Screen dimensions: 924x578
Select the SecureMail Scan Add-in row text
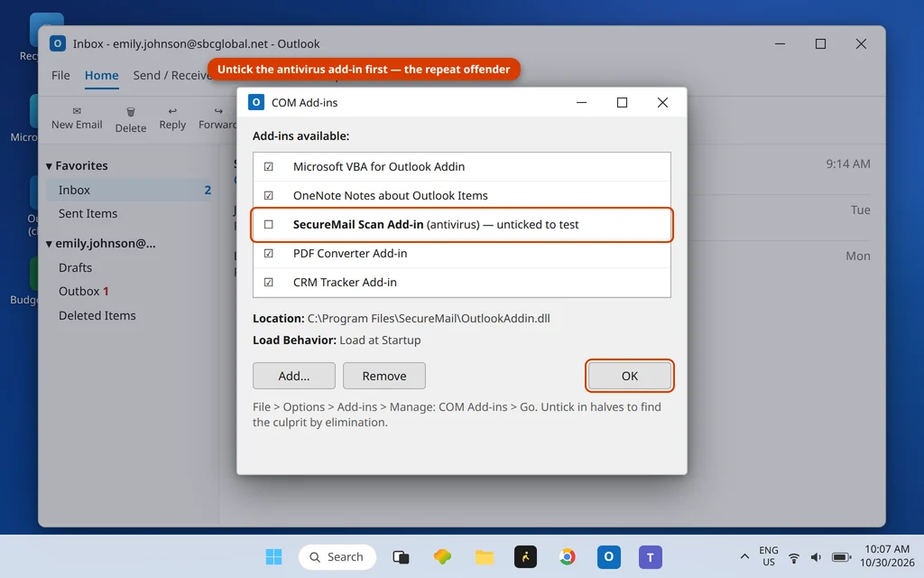(x=436, y=225)
